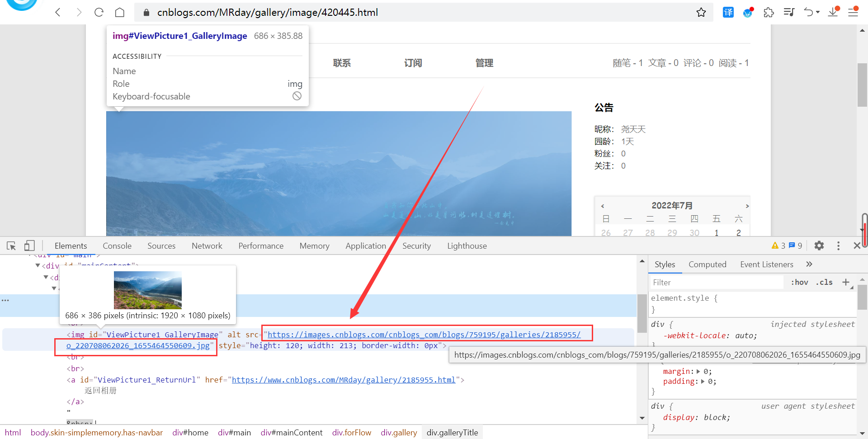This screenshot has width=868, height=439.
Task: Toggle the :hov element state panel
Action: pos(799,282)
